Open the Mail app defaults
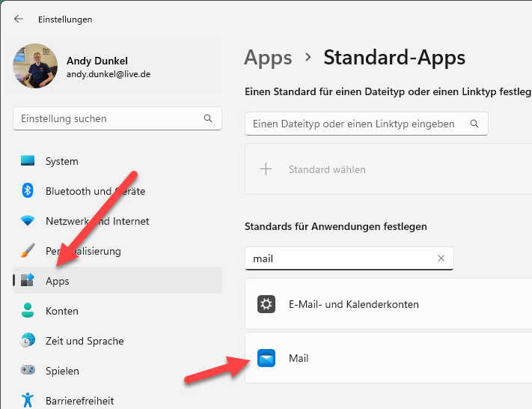Image resolution: width=532 pixels, height=409 pixels. (388, 358)
